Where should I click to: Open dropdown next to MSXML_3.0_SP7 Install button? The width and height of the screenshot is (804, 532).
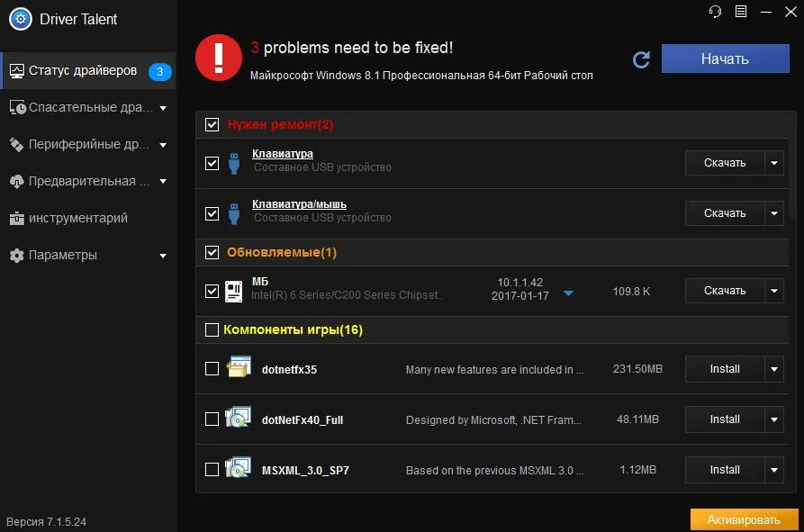774,470
